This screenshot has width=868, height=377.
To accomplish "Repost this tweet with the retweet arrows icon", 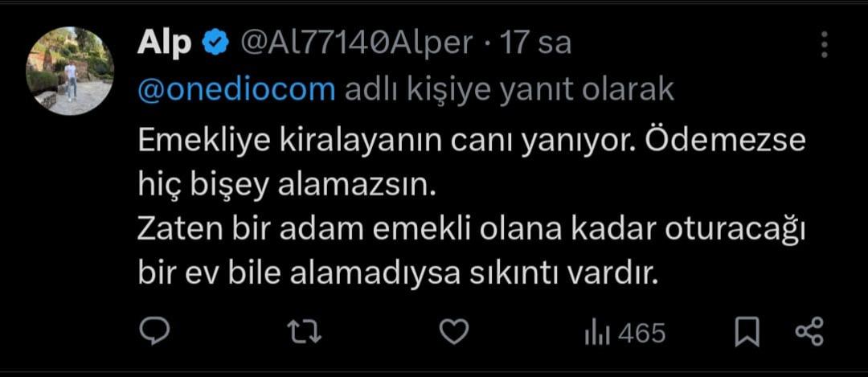I will [305, 334].
